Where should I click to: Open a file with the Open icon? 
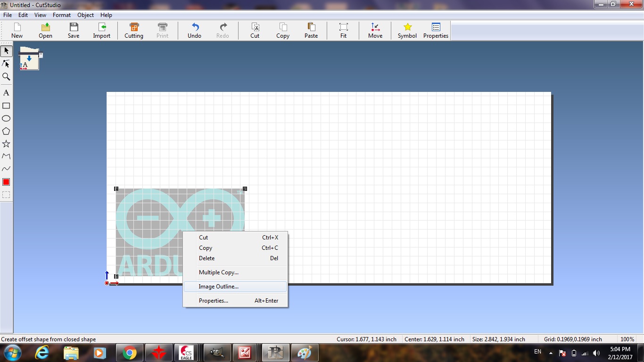(x=45, y=31)
